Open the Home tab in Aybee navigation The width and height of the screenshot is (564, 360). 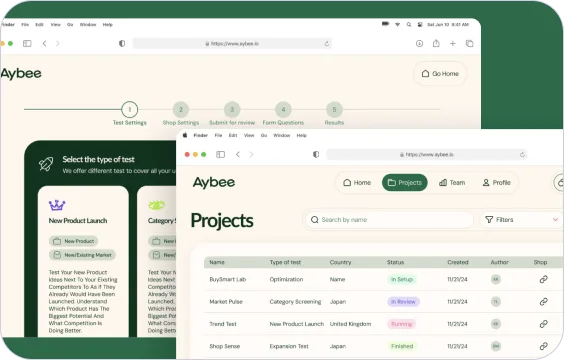[x=357, y=183]
